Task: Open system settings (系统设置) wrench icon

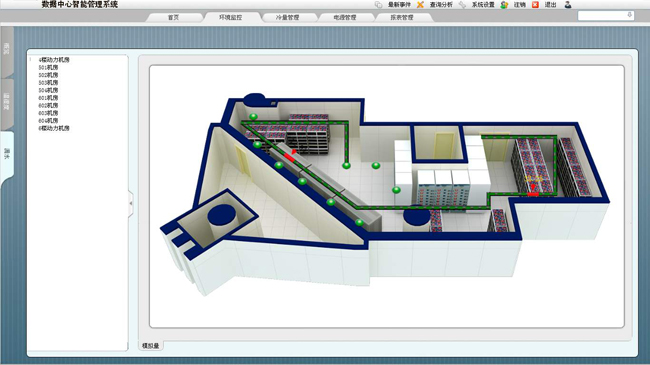Action: tap(462, 5)
